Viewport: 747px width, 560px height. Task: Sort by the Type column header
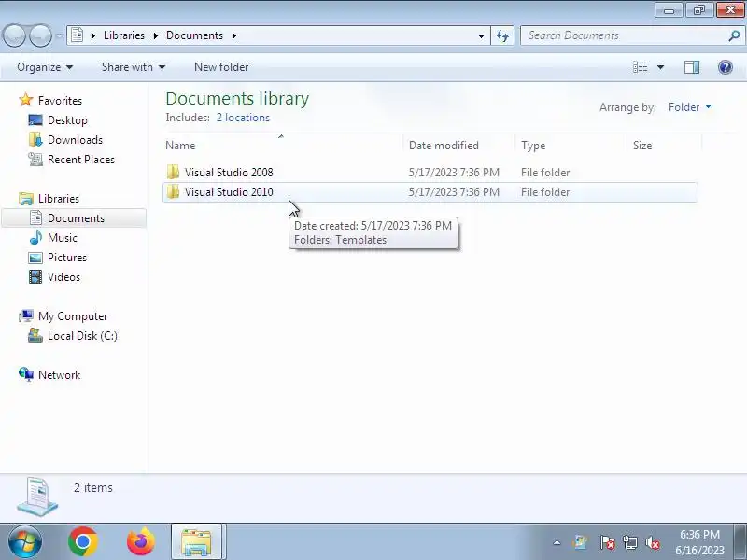(571, 146)
